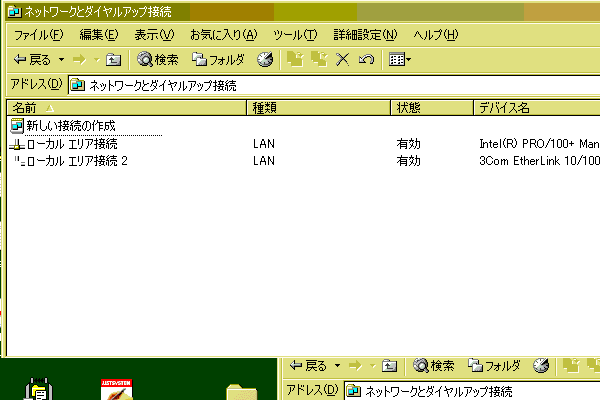Click Undo icon in upper window toolbar
Screen dimensions: 600x400
tap(366, 60)
